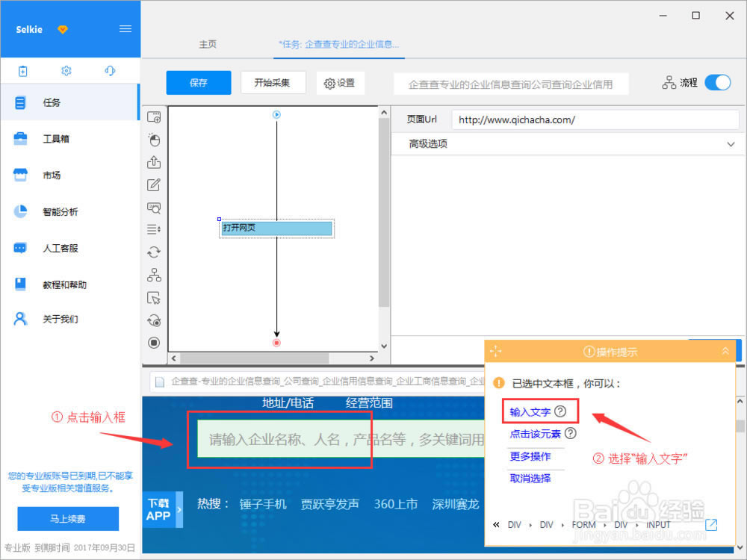Switch to the 主页 tab

[x=208, y=44]
